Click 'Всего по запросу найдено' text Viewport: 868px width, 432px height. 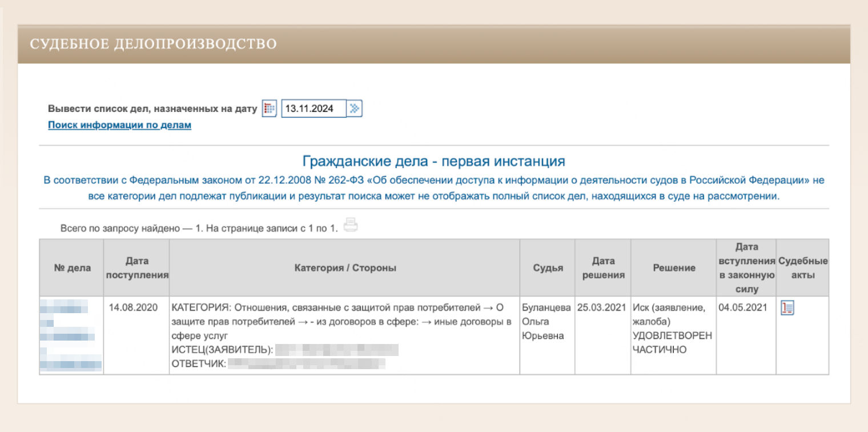[x=199, y=228]
